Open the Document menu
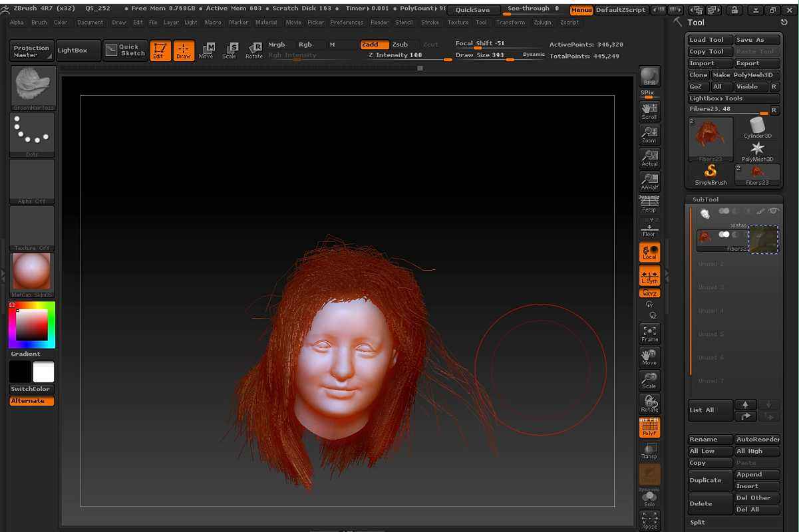This screenshot has width=799, height=532. pos(90,22)
